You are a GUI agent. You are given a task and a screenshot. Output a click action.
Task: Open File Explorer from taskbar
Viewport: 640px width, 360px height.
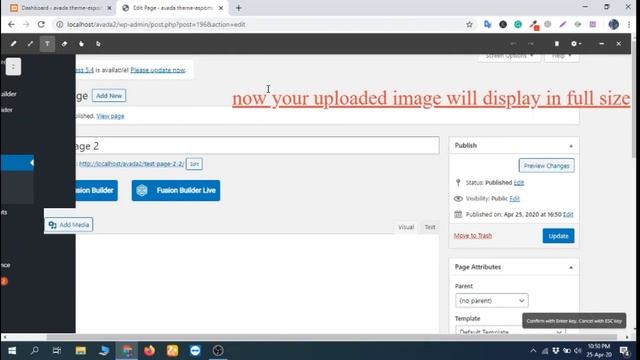click(x=80, y=351)
